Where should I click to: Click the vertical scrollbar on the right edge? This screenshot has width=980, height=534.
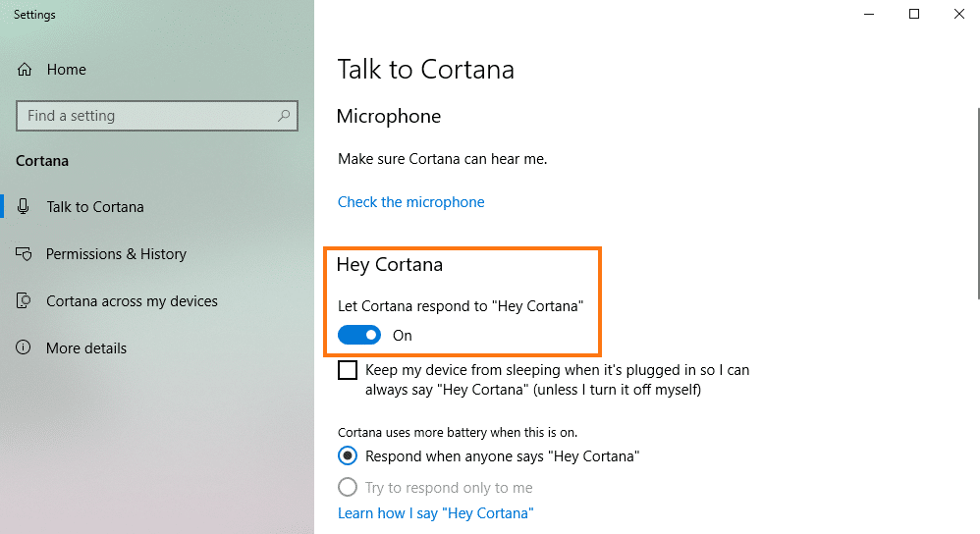tap(978, 203)
